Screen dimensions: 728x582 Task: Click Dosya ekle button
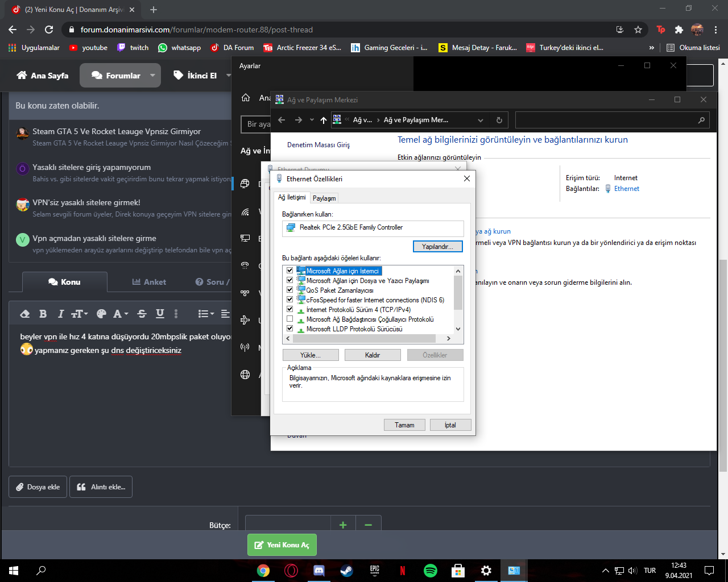(x=38, y=487)
